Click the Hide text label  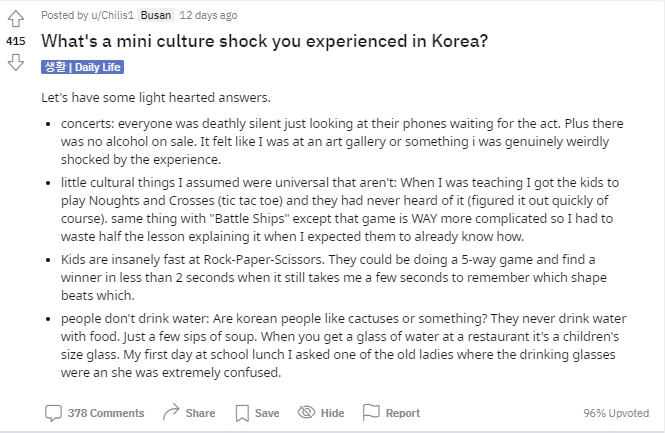tap(332, 413)
